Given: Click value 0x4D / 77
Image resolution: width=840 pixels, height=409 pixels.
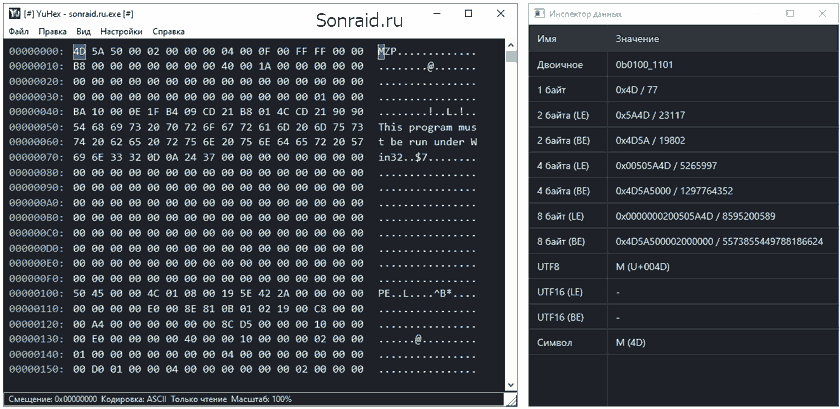Looking at the screenshot, I should coord(636,90).
